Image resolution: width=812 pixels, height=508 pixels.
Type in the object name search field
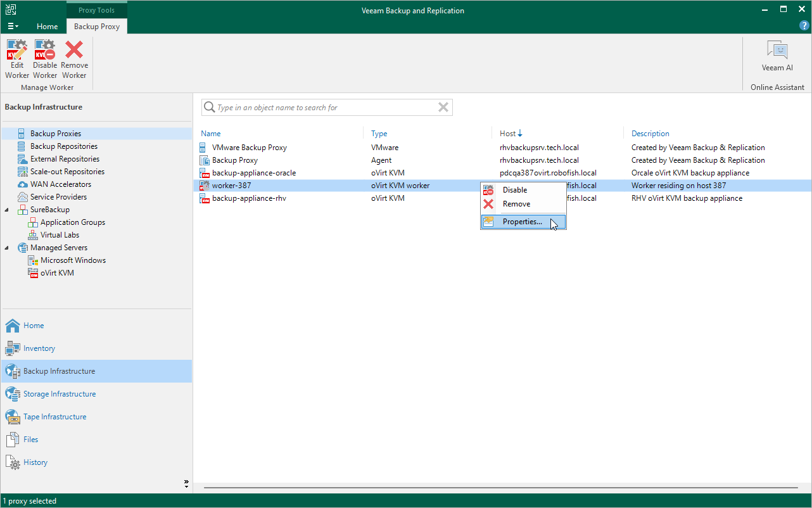323,108
